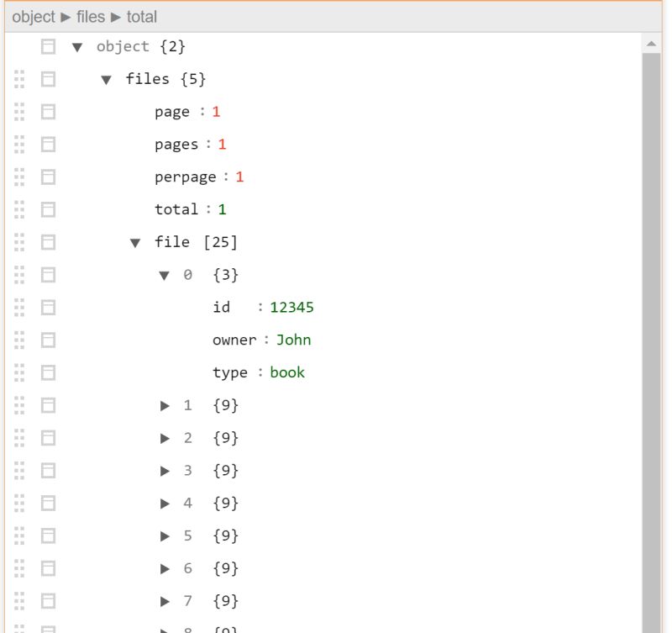Image resolution: width=672 pixels, height=633 pixels.
Task: Select the value 12345 to edit it
Action: (293, 307)
